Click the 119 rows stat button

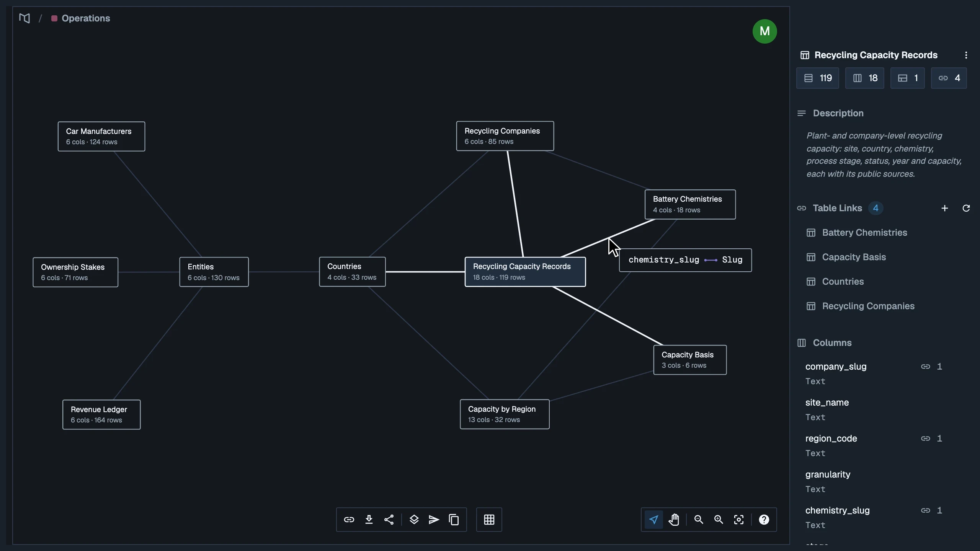[x=818, y=78]
